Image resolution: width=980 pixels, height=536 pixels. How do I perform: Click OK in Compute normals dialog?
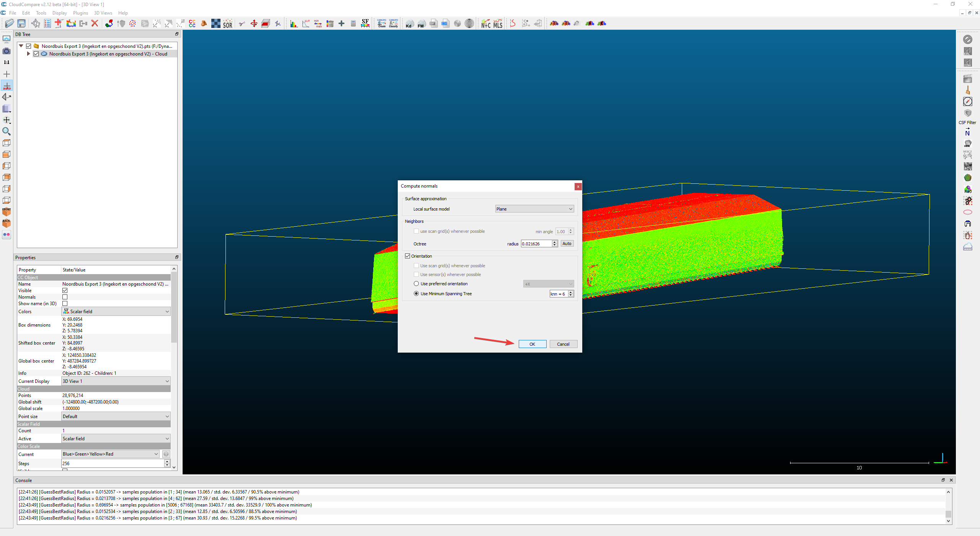(532, 344)
